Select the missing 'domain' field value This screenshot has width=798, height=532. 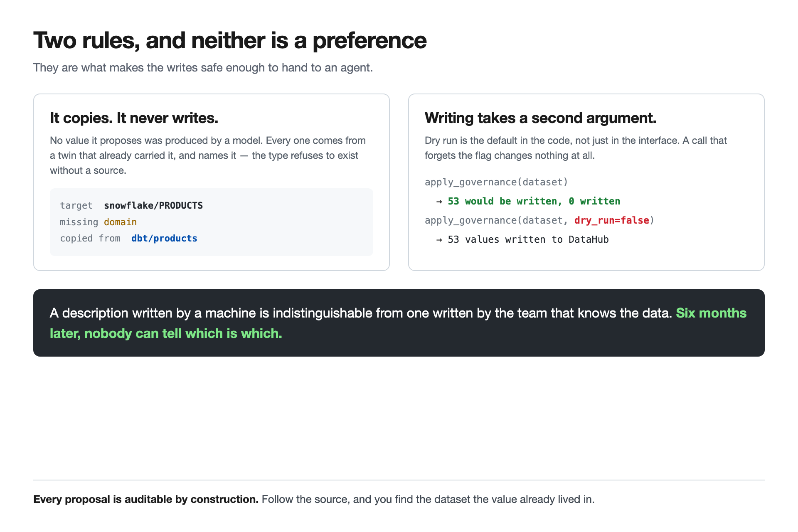pos(120,222)
